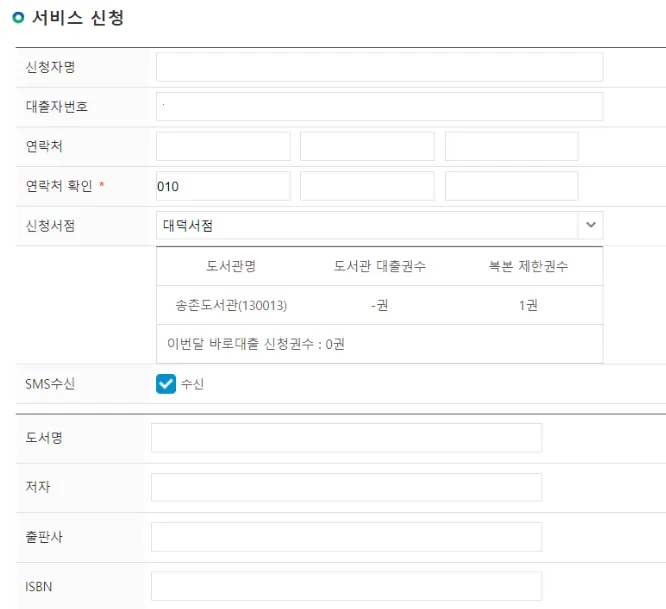Screen dimensions: 666x609
Task: Focus the last 연락처 확인 box
Action: (511, 186)
